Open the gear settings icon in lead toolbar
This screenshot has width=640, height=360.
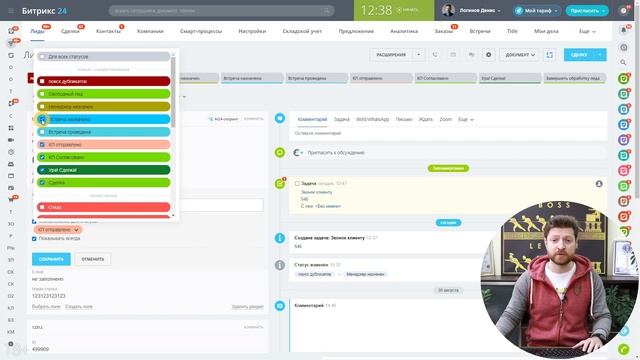[489, 55]
